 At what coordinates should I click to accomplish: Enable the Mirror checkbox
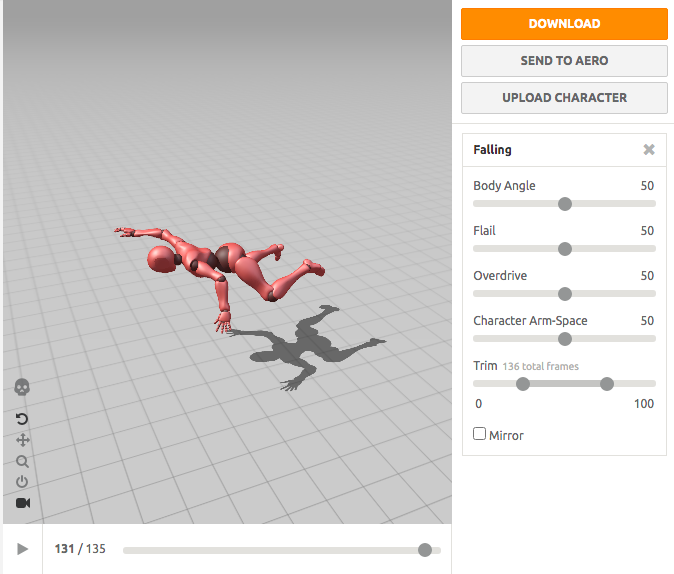479,433
